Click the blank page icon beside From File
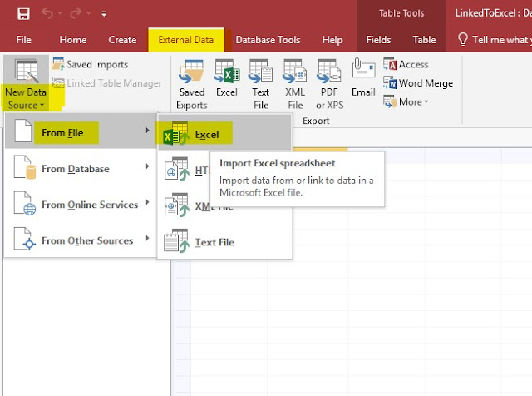 (23, 131)
